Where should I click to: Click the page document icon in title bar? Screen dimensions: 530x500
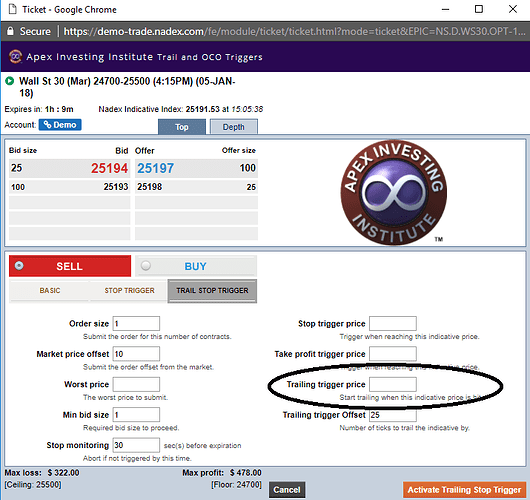(13, 9)
